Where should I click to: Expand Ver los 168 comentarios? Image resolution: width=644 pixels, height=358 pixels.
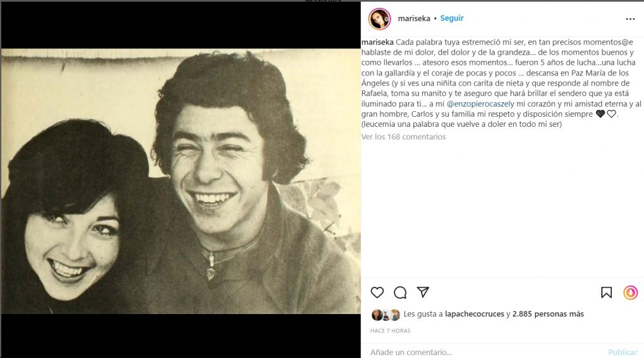point(403,136)
